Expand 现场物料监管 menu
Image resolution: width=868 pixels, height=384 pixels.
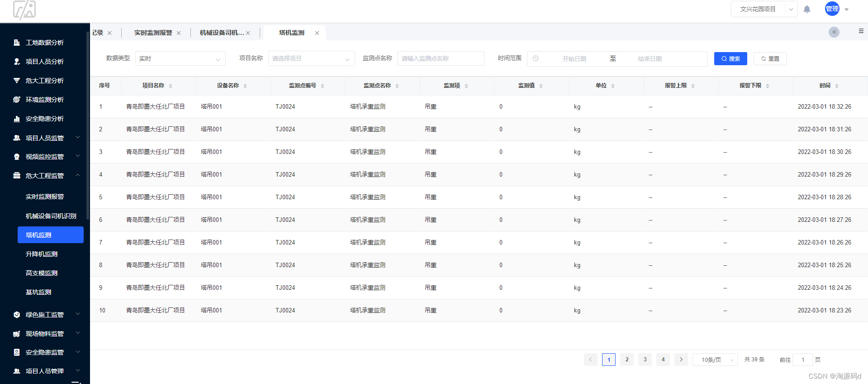point(78,333)
